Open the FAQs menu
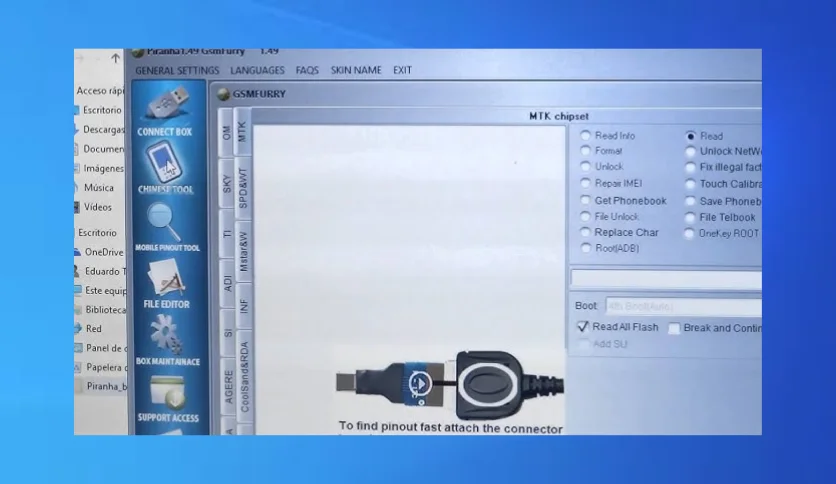Screen dimensions: 836x484 [x=307, y=70]
